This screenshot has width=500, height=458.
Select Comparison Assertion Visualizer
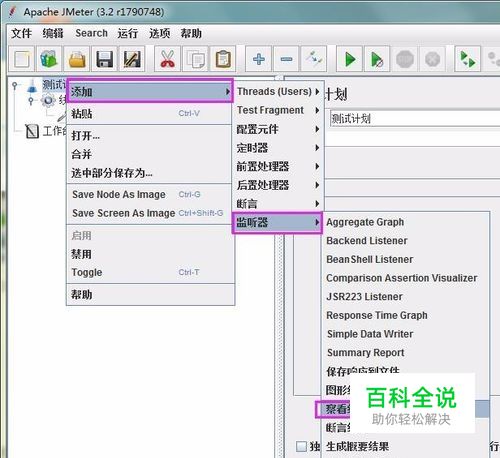point(405,278)
